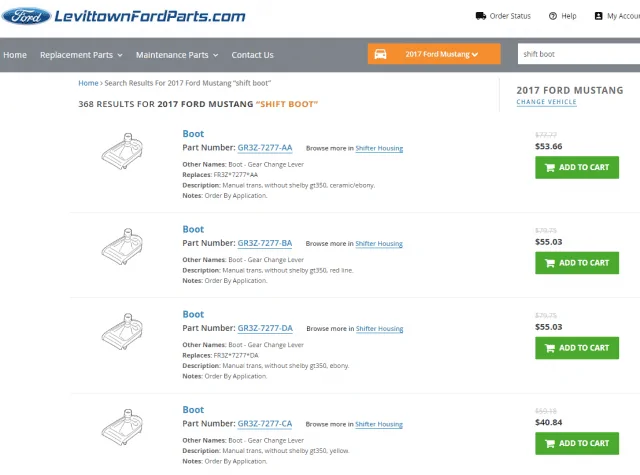Screen dimensions: 640x475
Task: Expand the Replacement Parts menu
Action: [x=81, y=55]
